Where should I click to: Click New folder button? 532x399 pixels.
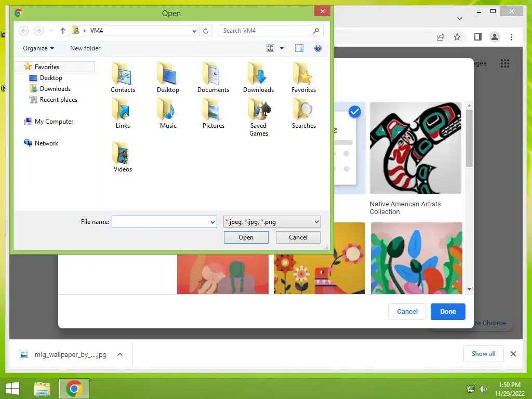[x=85, y=48]
